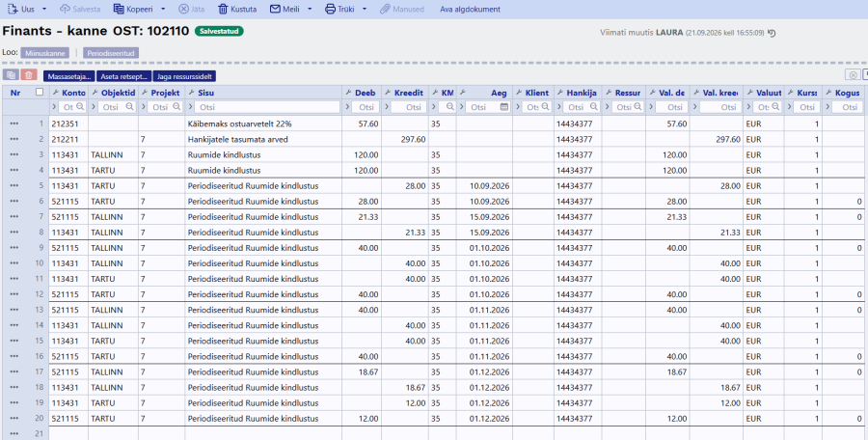This screenshot has height=440, width=868.
Task: Click Kustuta in the toolbar
Action: [237, 10]
